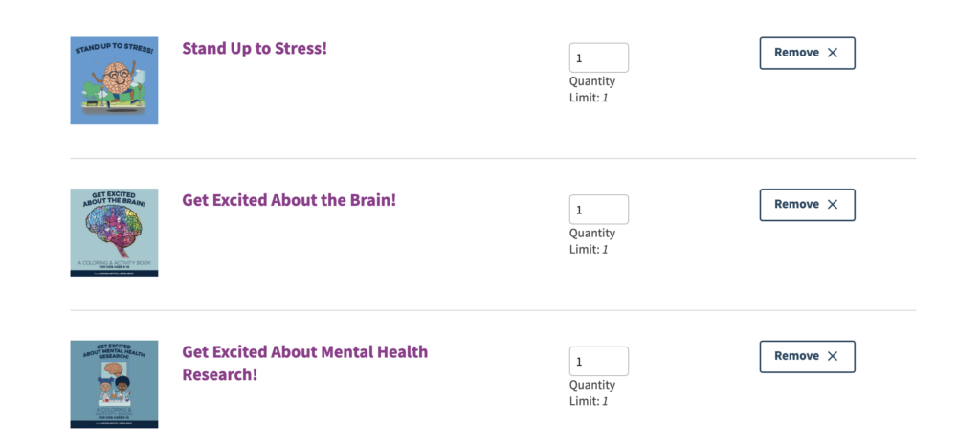Click Quantity label under Stand Up to Stress field
The height and width of the screenshot is (448, 980).
tap(592, 81)
